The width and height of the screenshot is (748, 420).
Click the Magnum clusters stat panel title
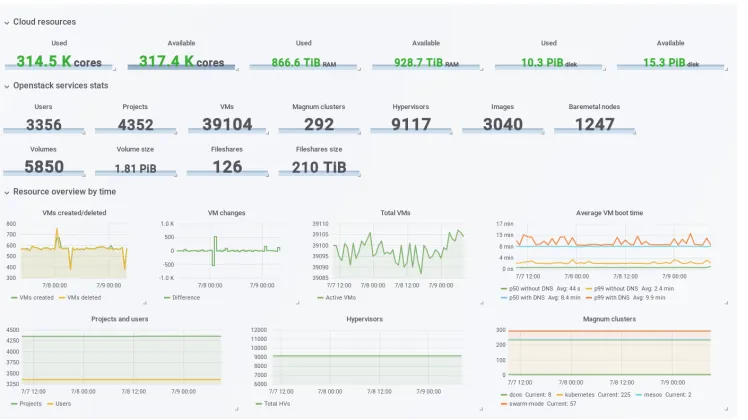coord(319,107)
